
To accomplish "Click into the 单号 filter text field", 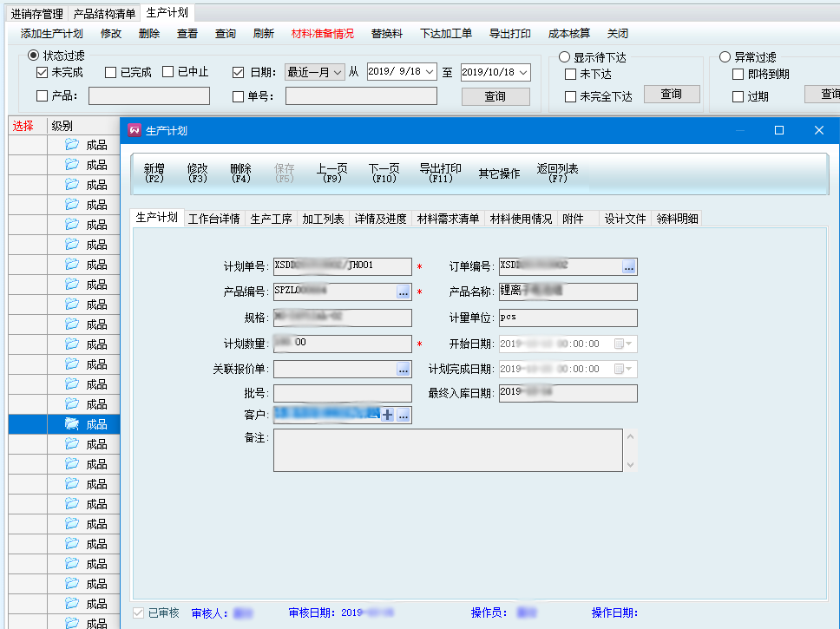I will point(361,96).
